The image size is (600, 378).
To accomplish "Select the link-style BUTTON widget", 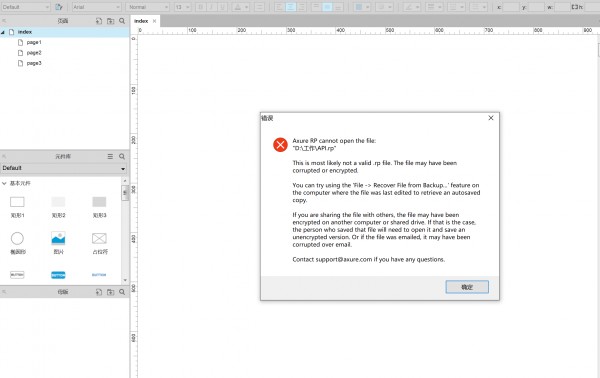I will pyautogui.click(x=99, y=275).
